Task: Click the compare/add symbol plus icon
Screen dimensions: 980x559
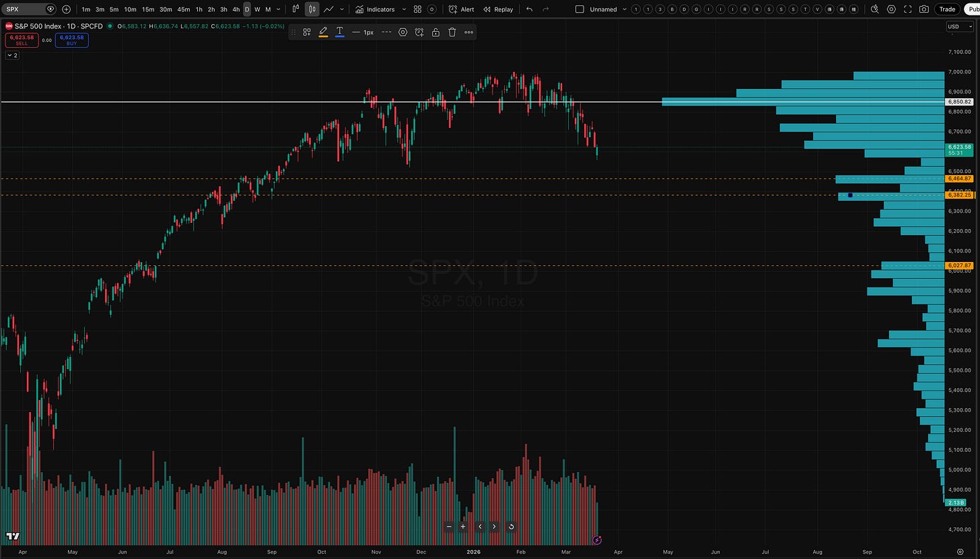Action: [66, 9]
